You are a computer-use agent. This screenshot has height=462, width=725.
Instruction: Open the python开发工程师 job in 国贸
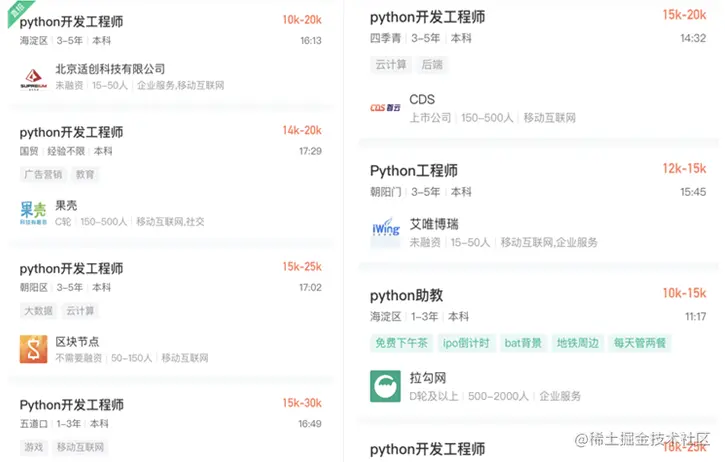tap(72, 131)
